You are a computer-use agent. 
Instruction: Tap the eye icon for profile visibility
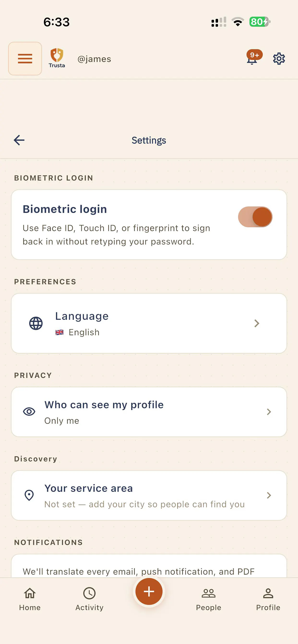click(x=29, y=412)
